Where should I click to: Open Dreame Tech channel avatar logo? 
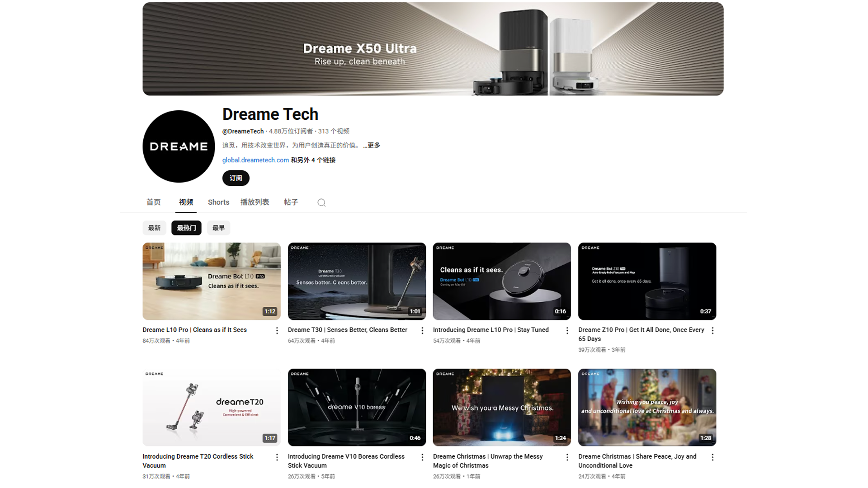[179, 146]
